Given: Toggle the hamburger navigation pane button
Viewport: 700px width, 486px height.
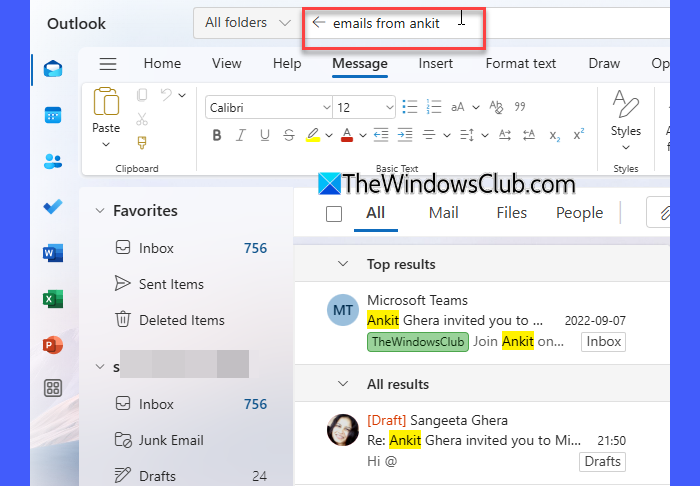Looking at the screenshot, I should tap(108, 64).
